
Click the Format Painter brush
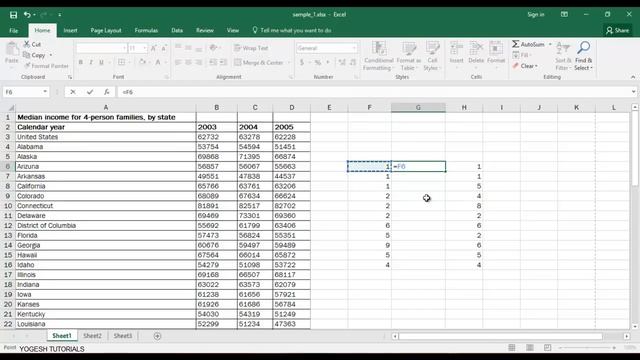(x=46, y=66)
